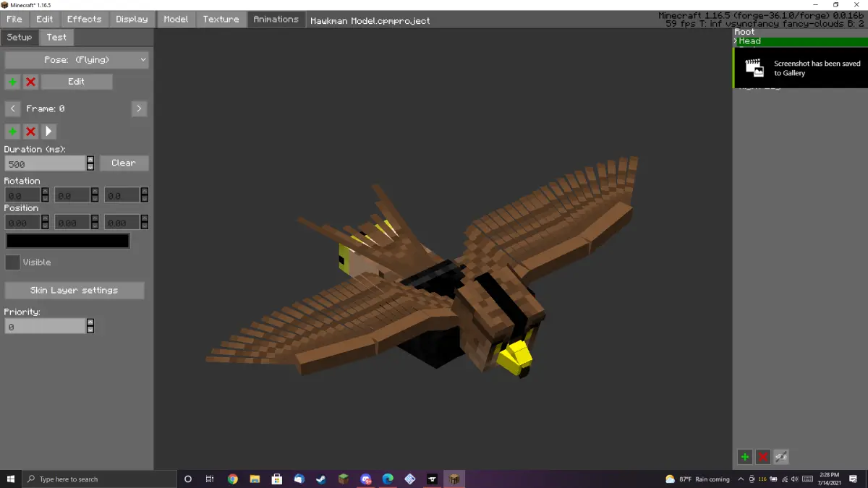Click the black color swatch bar

[x=68, y=241]
